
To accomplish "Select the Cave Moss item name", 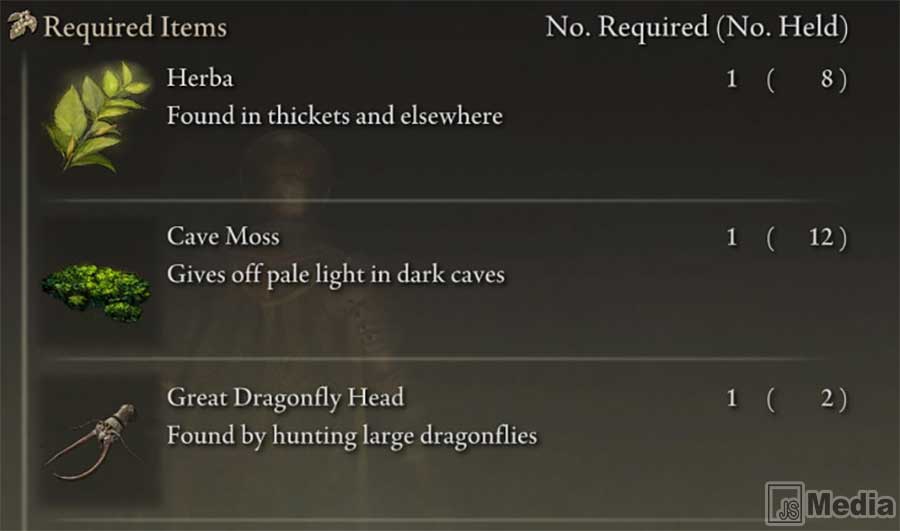I will point(223,237).
